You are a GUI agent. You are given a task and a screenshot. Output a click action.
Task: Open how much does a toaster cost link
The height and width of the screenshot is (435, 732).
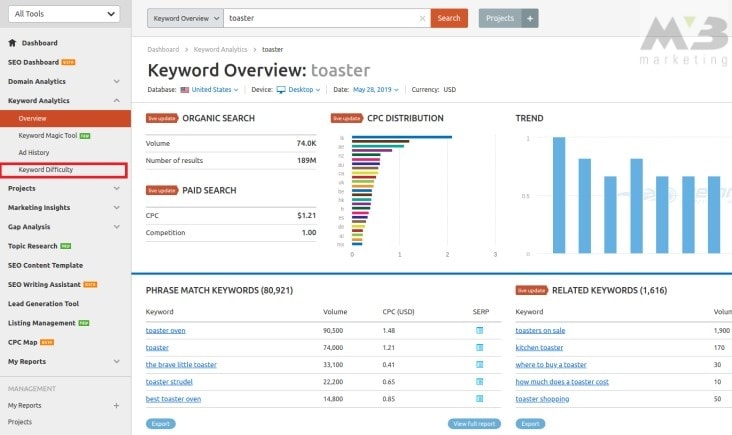point(562,382)
